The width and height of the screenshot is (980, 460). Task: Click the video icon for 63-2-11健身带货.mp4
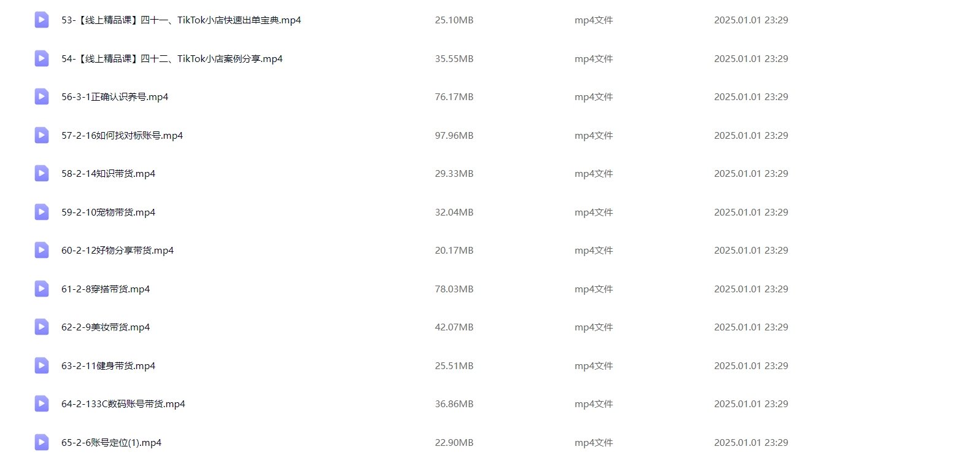[42, 366]
